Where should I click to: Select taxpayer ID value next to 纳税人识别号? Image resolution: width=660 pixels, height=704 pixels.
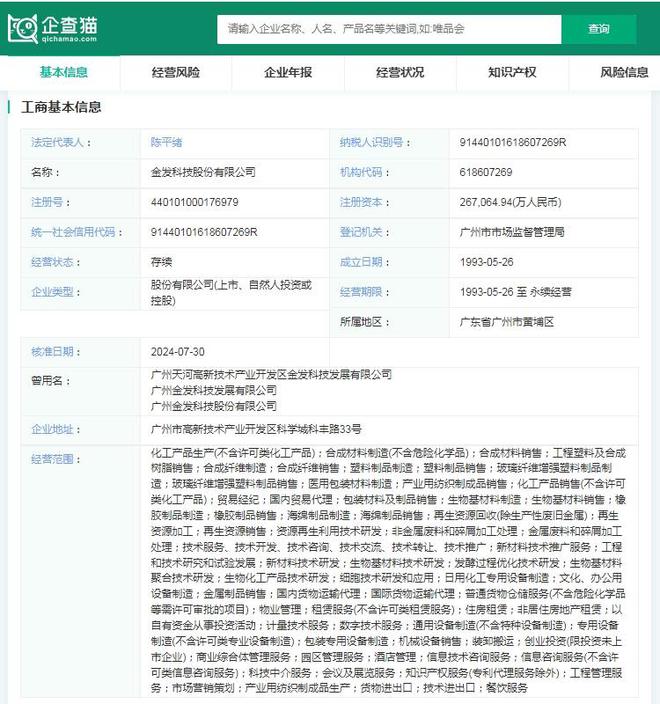(513, 142)
